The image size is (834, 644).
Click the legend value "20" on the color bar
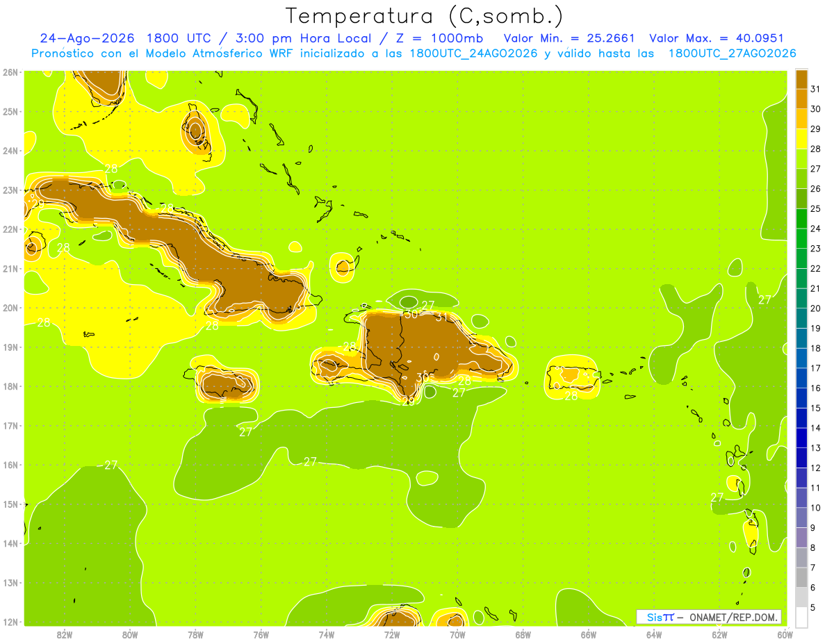[x=815, y=308]
